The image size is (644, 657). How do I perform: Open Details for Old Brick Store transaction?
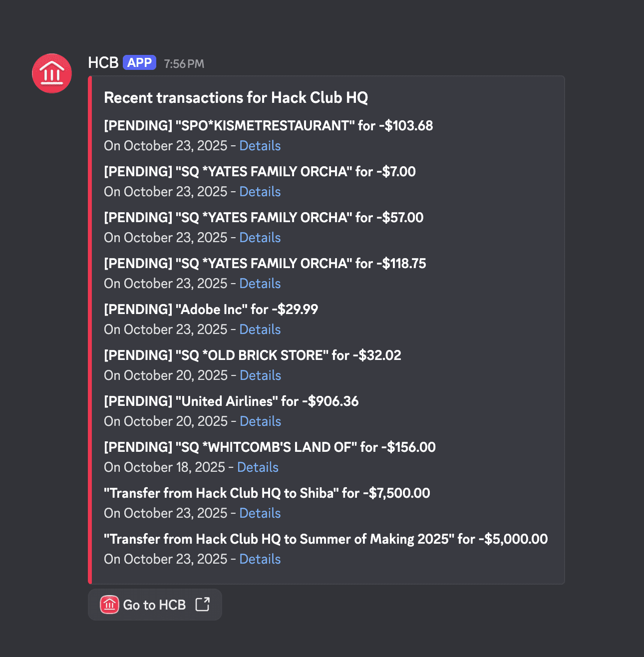(x=260, y=375)
